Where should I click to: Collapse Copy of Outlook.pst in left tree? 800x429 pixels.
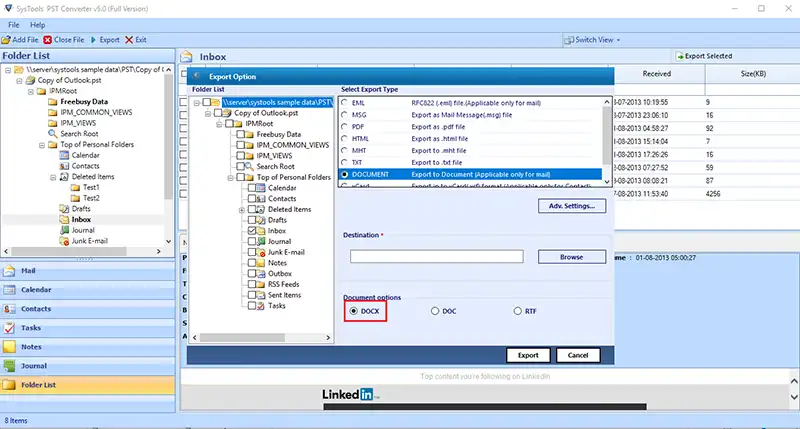click(x=19, y=81)
